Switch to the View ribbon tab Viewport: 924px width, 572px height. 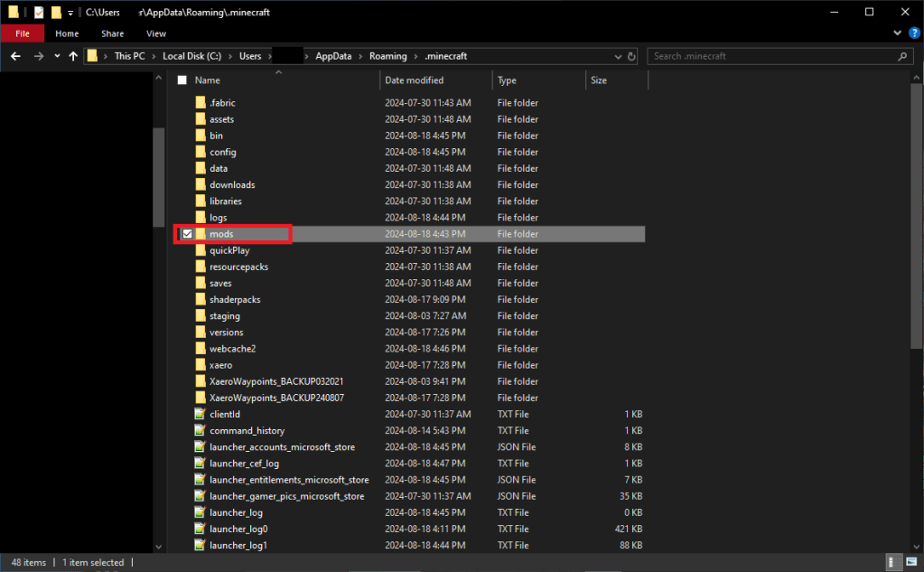coord(155,33)
